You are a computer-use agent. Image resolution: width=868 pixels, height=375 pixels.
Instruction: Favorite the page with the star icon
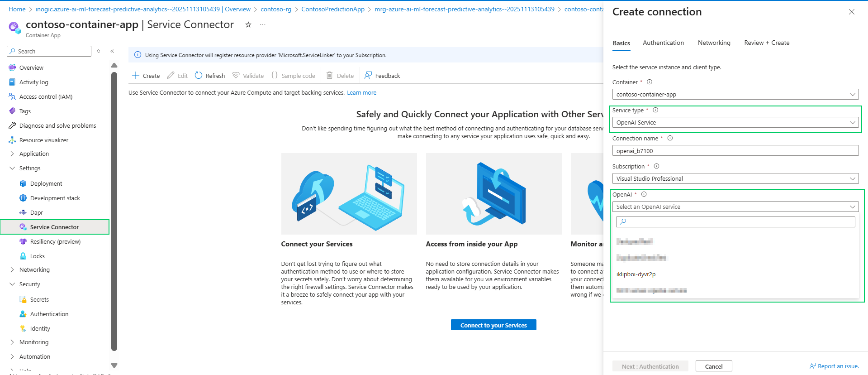coord(248,25)
